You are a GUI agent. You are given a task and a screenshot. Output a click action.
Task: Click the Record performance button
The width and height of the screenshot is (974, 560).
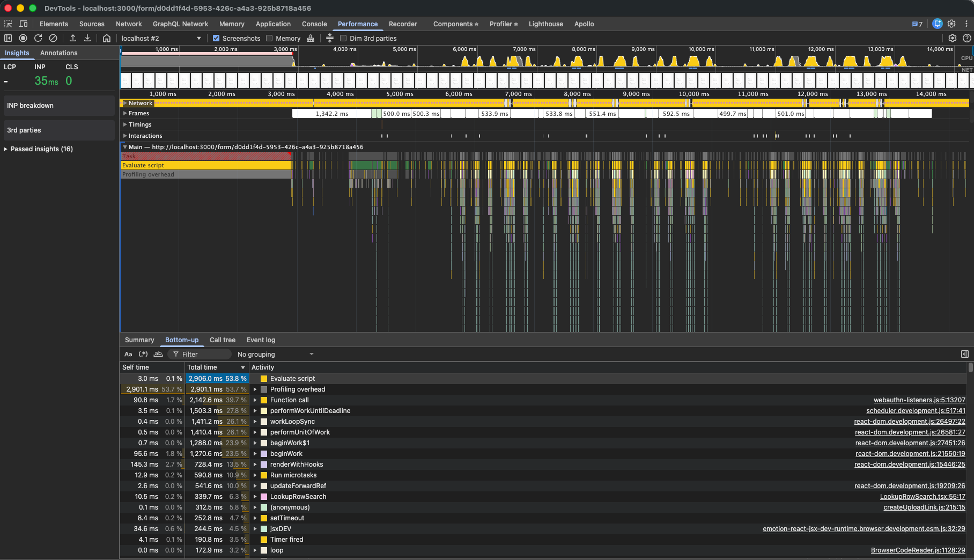point(23,38)
